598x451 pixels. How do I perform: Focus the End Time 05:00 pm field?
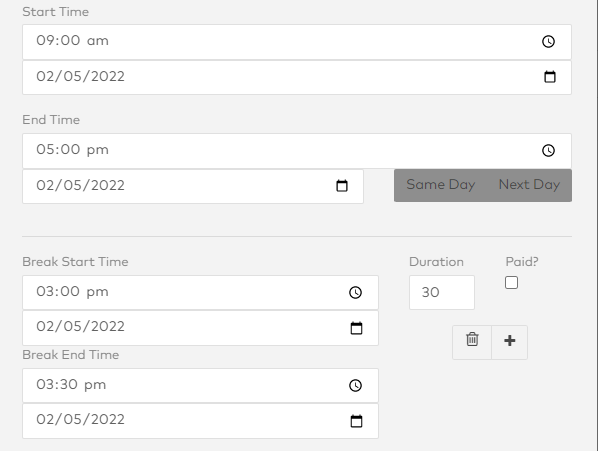297,151
